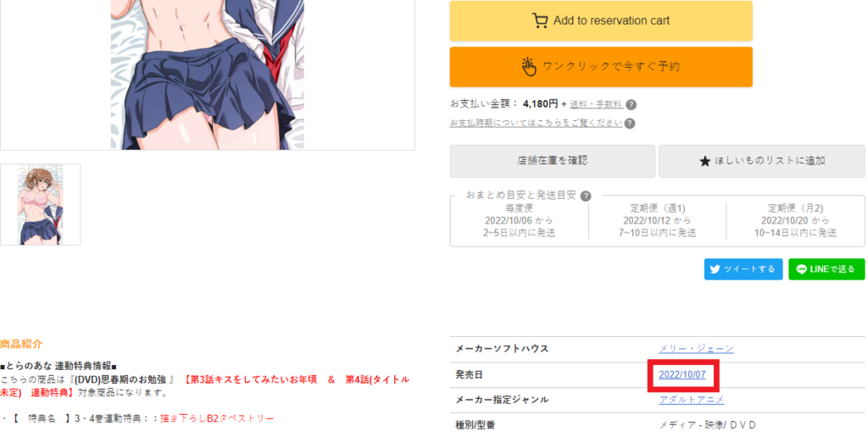Open the help icon next to おまとめ目安と発送目安
Screen dimensions: 868x437
pos(586,196)
